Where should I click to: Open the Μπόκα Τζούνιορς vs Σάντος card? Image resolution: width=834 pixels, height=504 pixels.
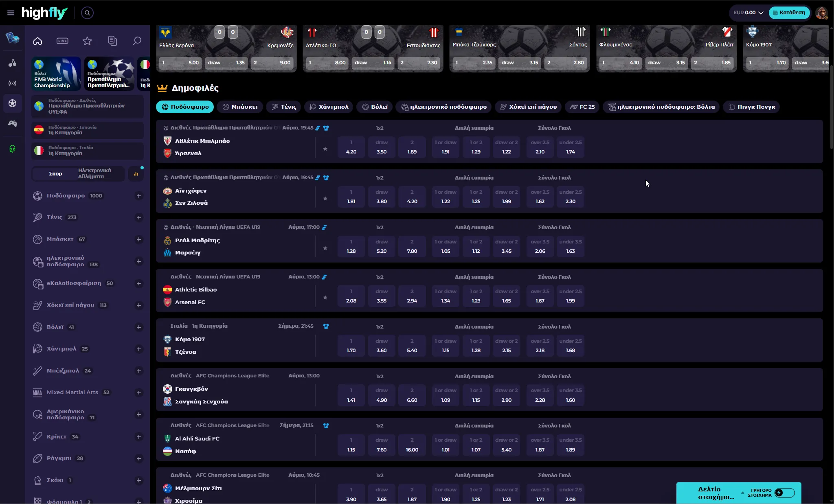point(519,49)
